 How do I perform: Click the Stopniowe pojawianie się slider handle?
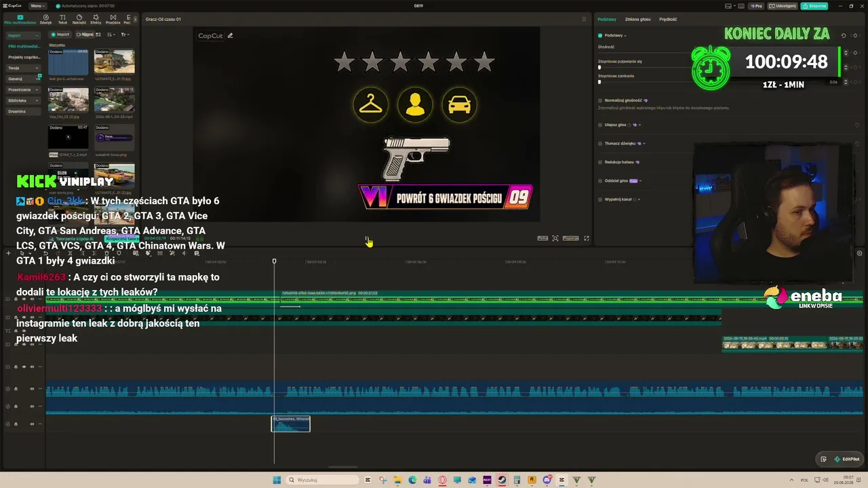599,68
